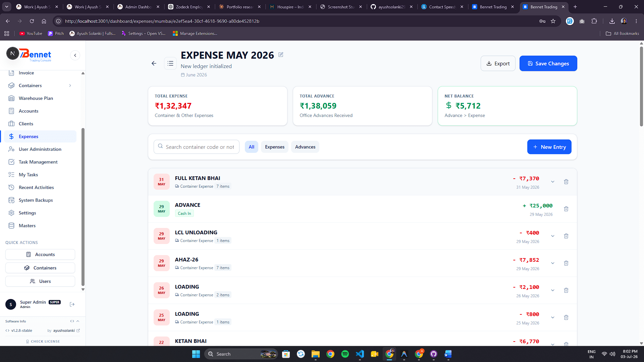
Task: Delete the 26 May LOADING entry
Action: tap(566, 290)
